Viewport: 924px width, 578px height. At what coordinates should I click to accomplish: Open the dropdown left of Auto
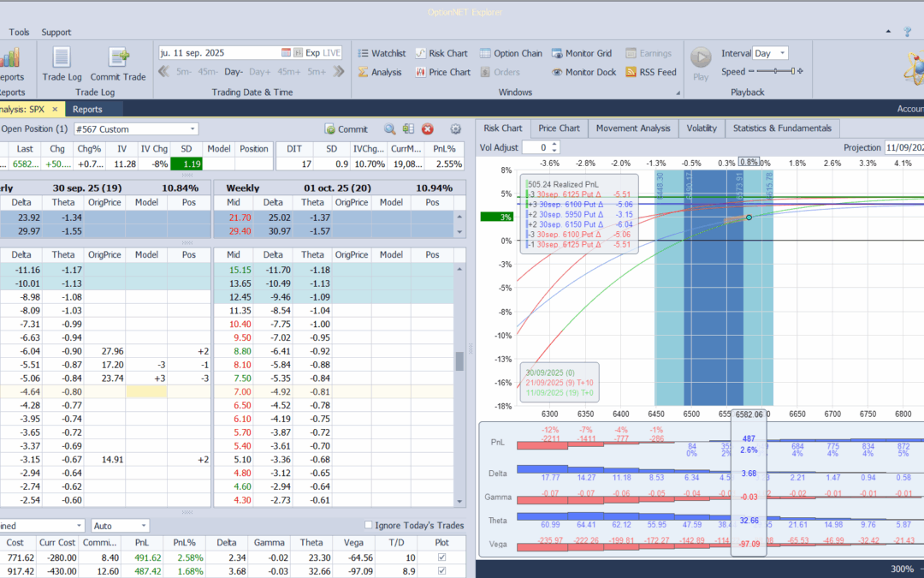79,526
